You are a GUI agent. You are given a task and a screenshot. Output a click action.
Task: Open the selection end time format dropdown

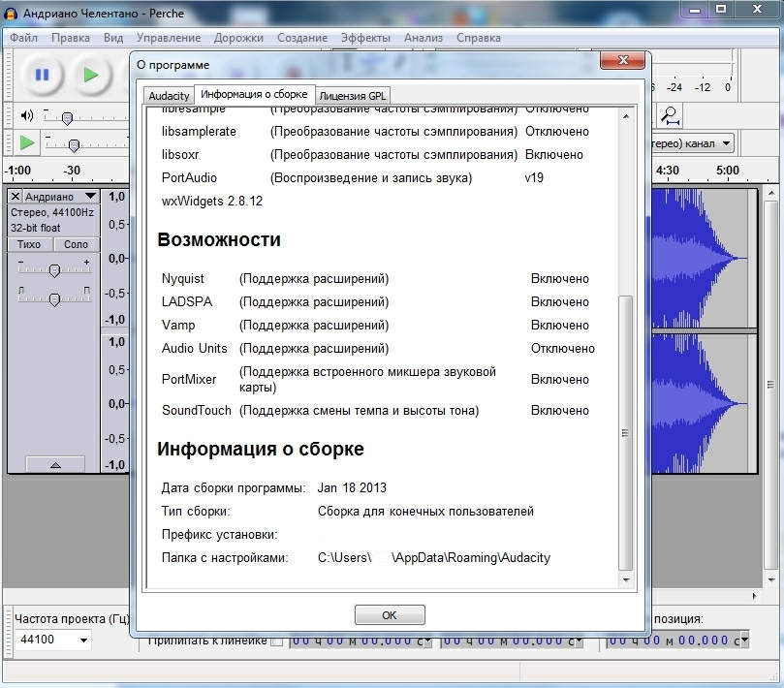click(x=579, y=641)
